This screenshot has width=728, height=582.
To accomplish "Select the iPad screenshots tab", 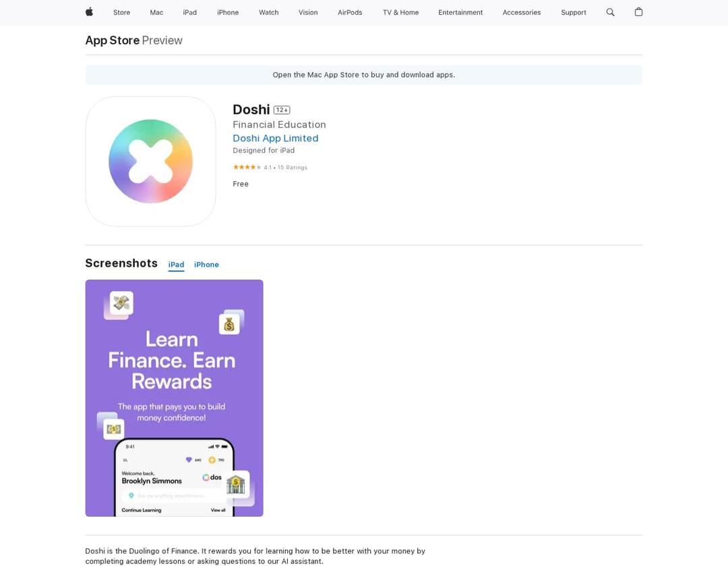I will pos(176,265).
